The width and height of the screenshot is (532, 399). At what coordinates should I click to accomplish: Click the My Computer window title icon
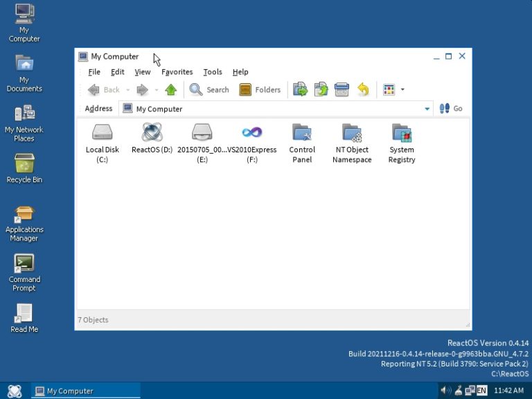click(x=83, y=56)
